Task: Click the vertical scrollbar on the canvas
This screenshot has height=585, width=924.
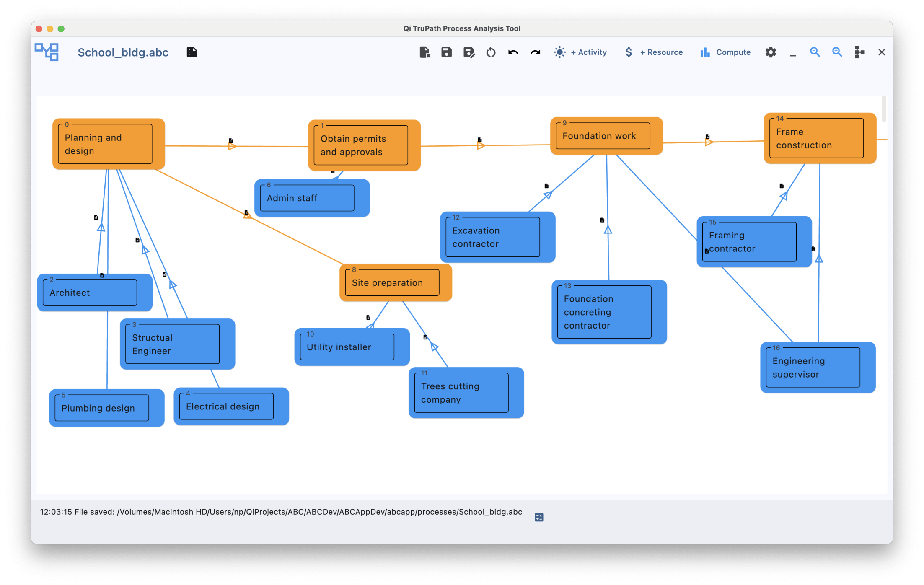Action: (884, 109)
